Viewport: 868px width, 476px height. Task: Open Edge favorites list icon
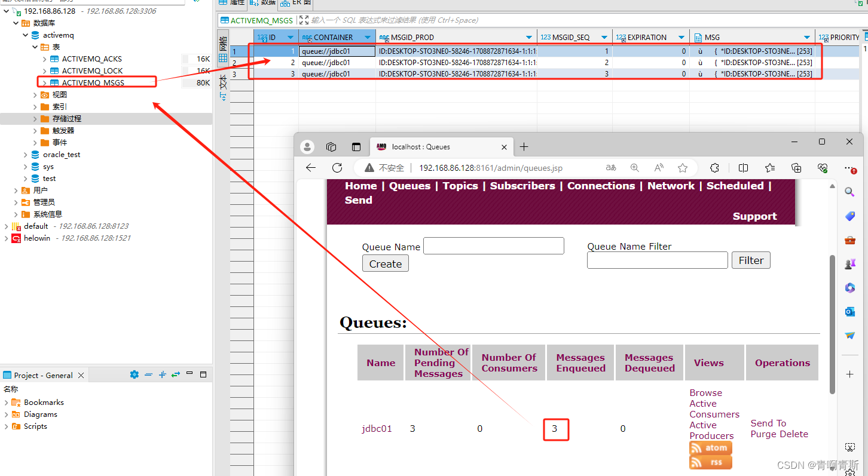pyautogui.click(x=770, y=168)
